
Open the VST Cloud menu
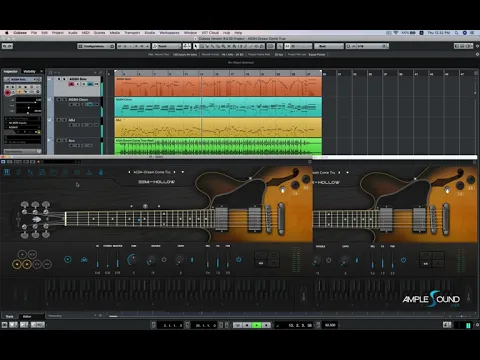click(x=210, y=33)
